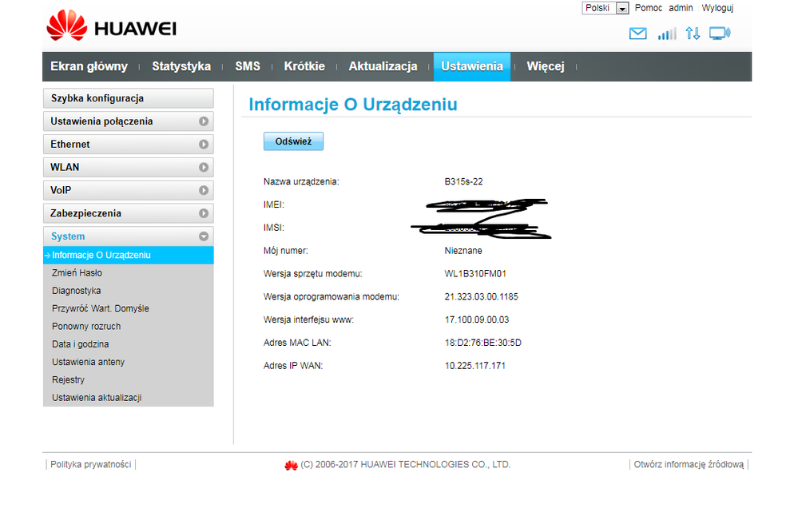Click the Mój numer label
Viewport: 798px width, 532px height.
[285, 251]
